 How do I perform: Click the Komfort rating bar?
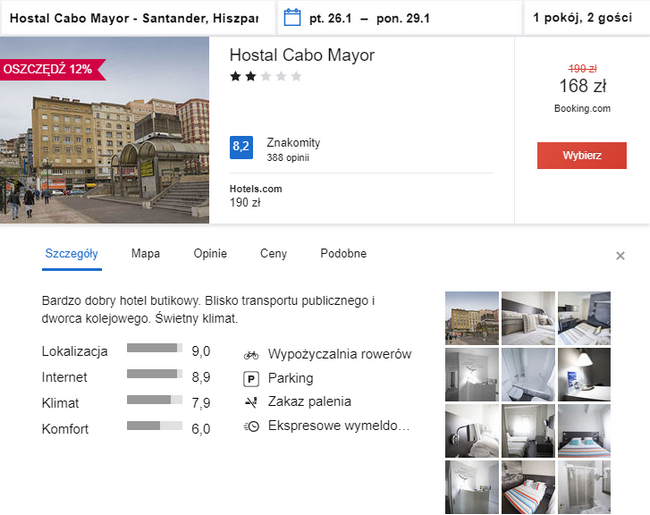click(154, 426)
